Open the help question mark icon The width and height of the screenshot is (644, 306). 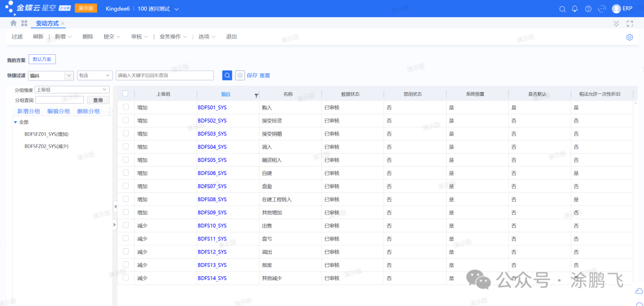coord(589,9)
